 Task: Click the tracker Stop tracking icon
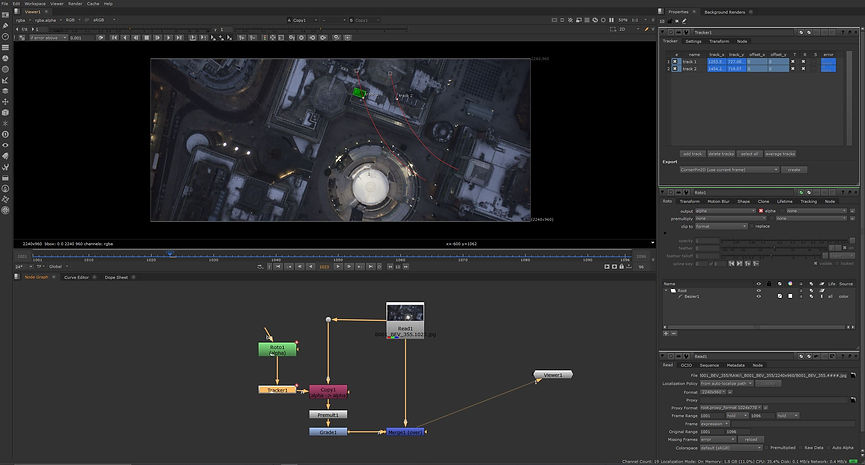click(147, 38)
